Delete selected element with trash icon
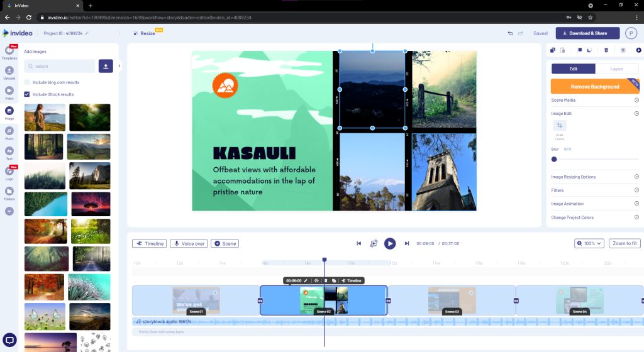The height and width of the screenshot is (352, 644). pos(606,50)
